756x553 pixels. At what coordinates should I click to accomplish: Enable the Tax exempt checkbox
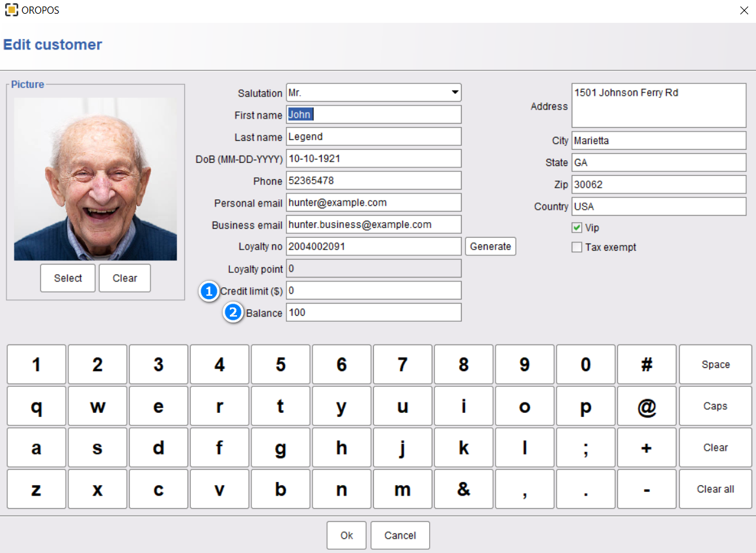(577, 248)
